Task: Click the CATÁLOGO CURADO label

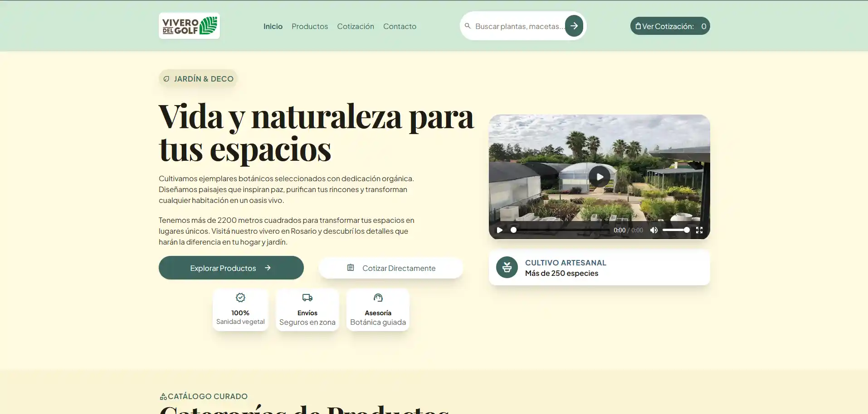Action: click(x=208, y=396)
